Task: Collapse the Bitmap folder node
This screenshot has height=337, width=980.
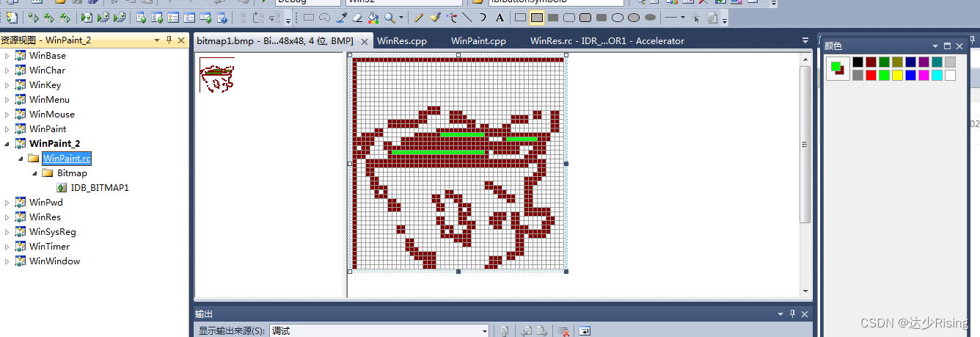Action: (34, 173)
